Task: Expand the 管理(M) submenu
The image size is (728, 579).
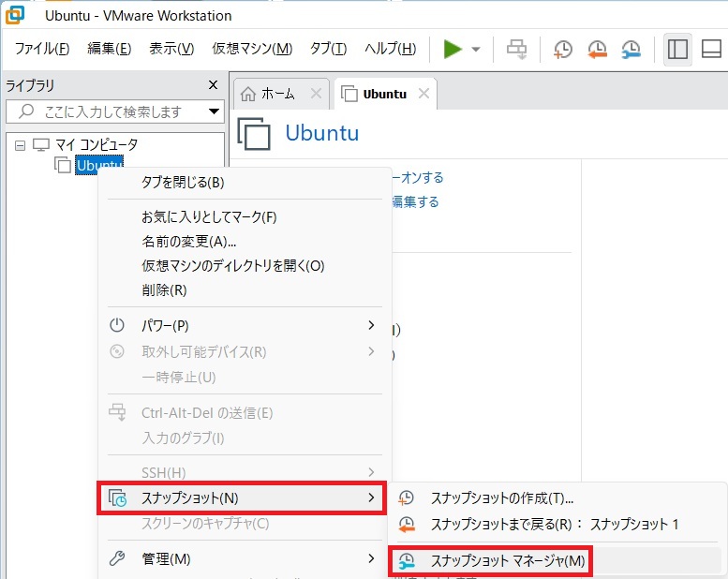Action: point(245,559)
